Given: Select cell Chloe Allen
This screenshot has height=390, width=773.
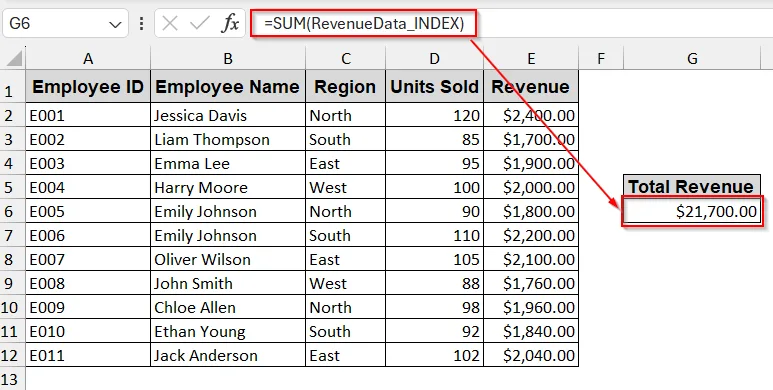Looking at the screenshot, I should click(x=228, y=307).
